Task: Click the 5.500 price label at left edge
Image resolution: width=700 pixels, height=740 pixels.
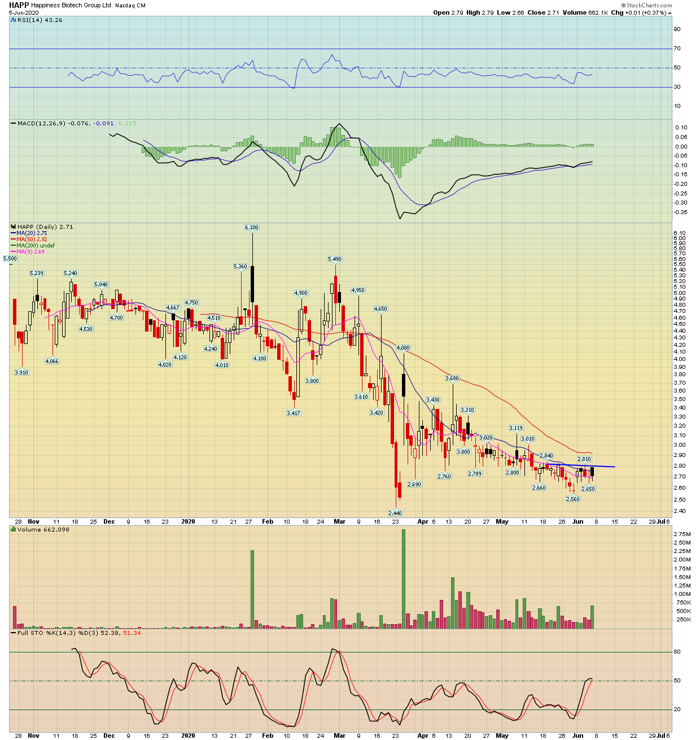Action: (x=10, y=258)
